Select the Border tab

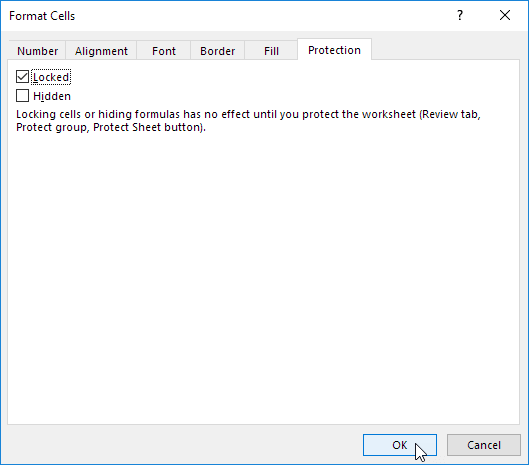[217, 51]
